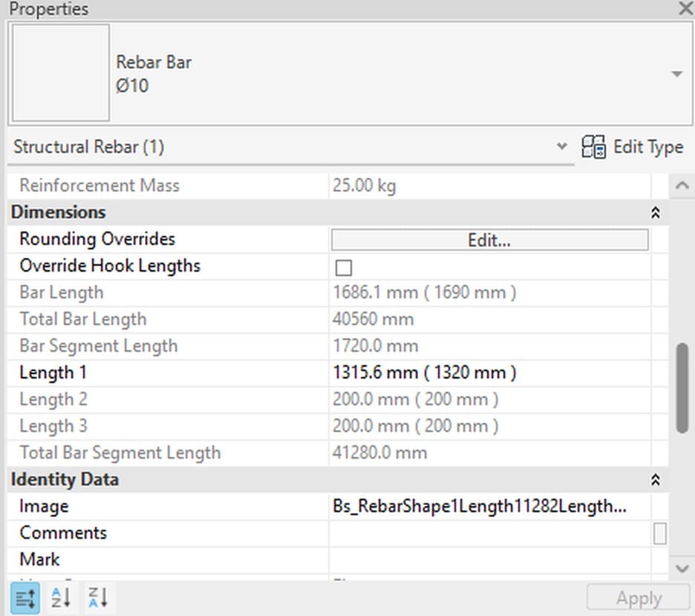This screenshot has height=616, width=695.
Task: Collapse the Identity Data section
Action: point(655,480)
